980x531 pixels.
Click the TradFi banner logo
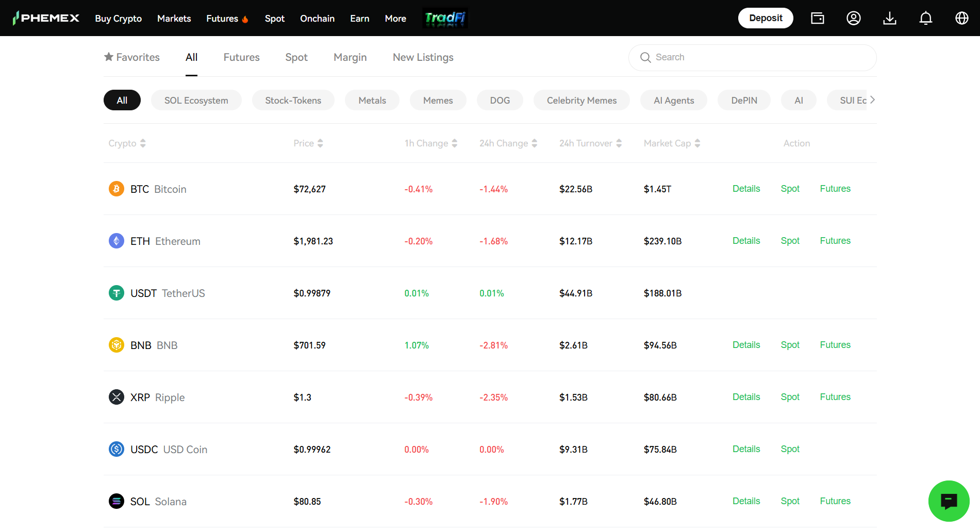445,18
